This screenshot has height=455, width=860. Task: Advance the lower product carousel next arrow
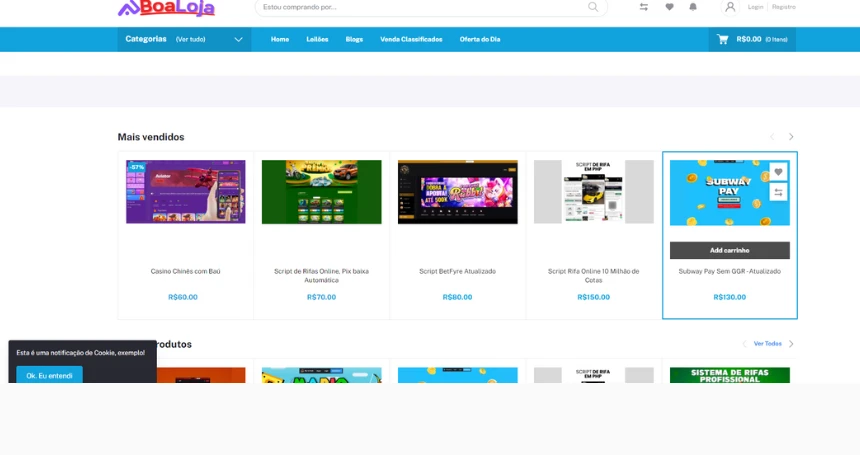[791, 344]
